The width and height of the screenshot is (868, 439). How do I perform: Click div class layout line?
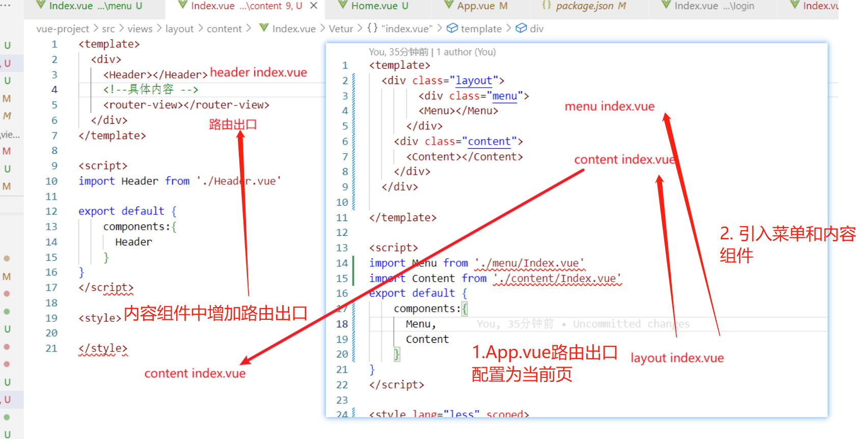(x=443, y=80)
